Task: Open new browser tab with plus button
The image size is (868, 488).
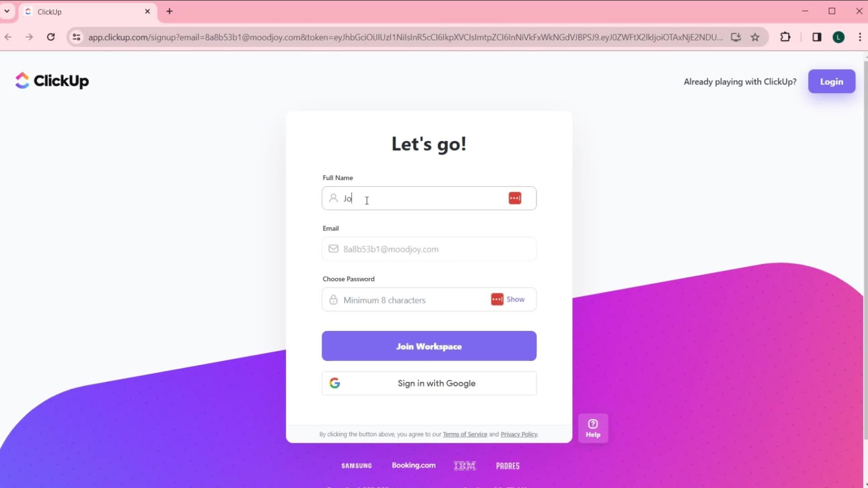Action: click(x=170, y=11)
